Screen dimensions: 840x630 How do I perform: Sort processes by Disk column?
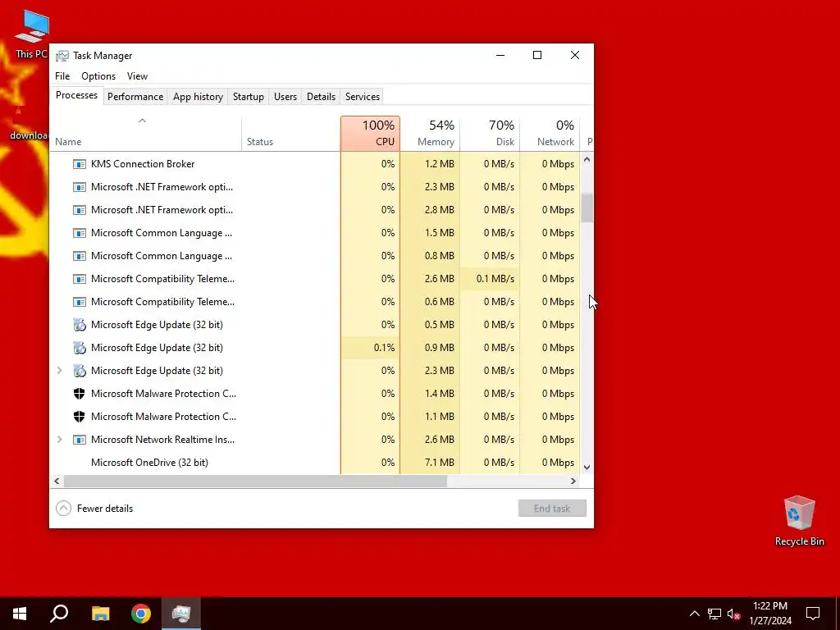[490, 134]
